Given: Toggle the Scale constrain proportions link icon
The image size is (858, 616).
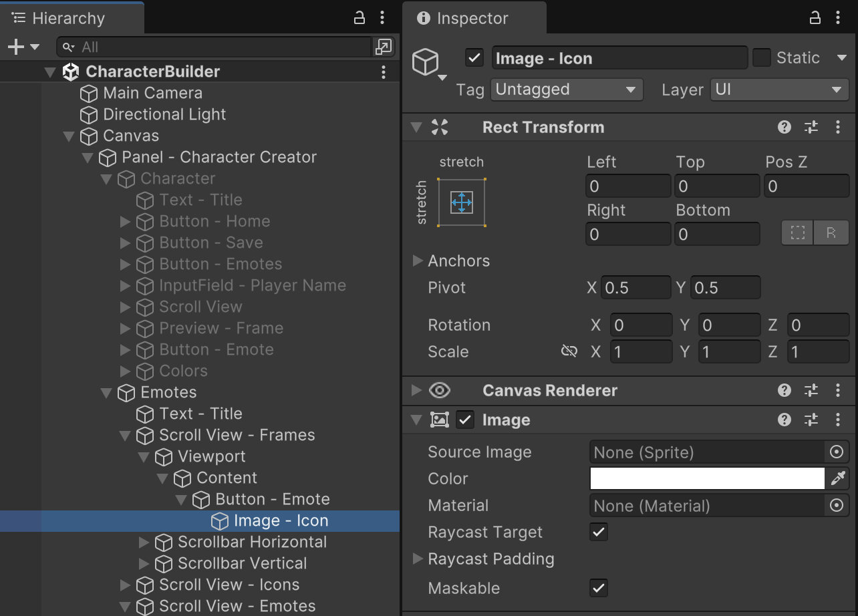Looking at the screenshot, I should point(569,351).
